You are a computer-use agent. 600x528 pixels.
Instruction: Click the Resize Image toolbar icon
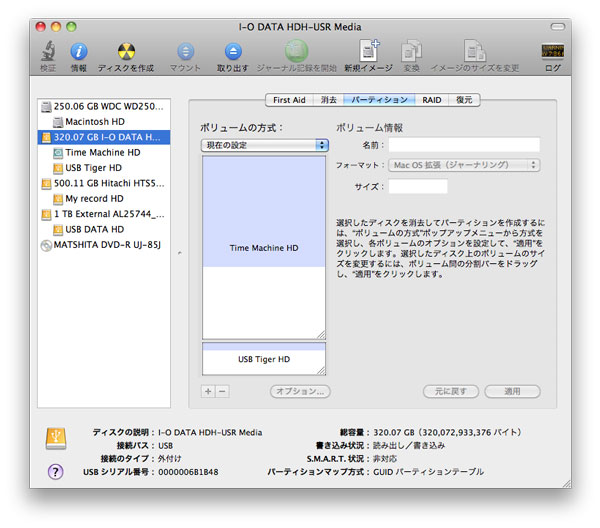pyautogui.click(x=474, y=51)
